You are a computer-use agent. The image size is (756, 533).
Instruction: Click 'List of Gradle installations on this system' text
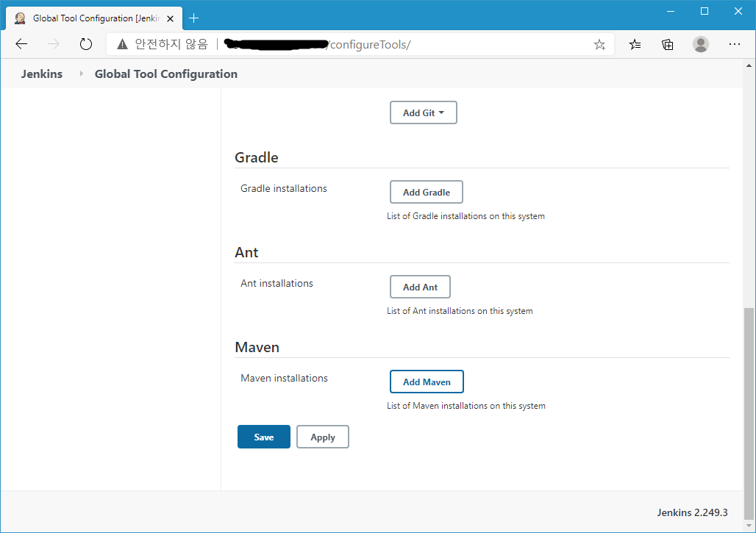point(466,216)
